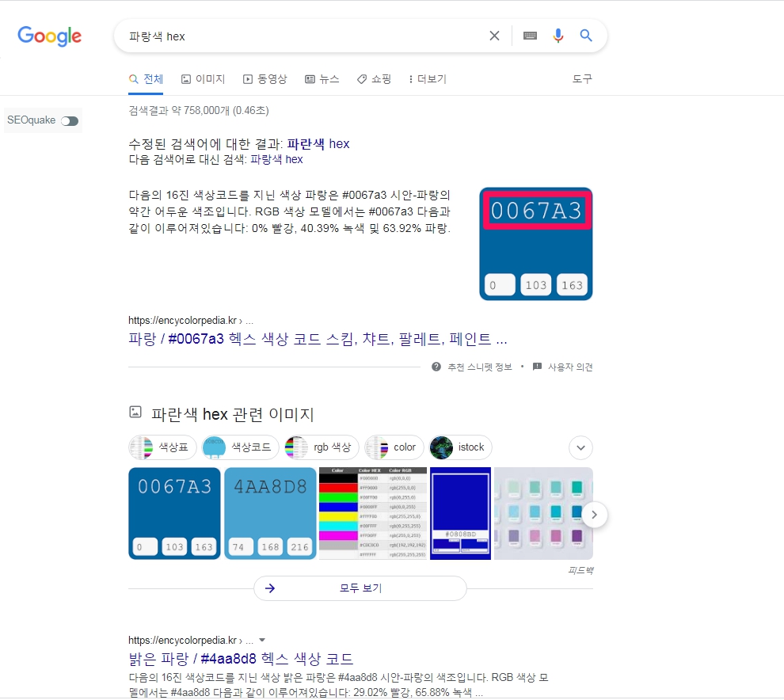Switch to the 동영상 tab

pyautogui.click(x=265, y=79)
